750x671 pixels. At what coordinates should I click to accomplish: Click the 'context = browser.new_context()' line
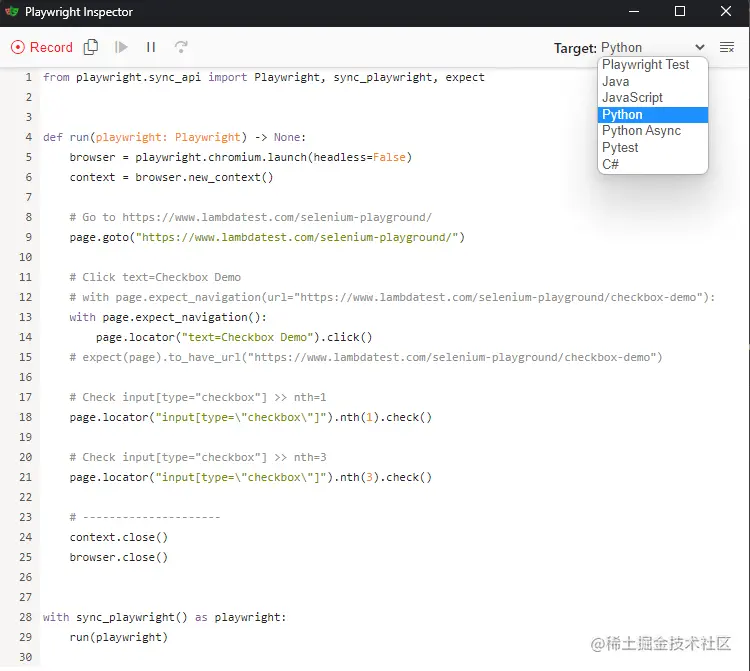coord(171,177)
